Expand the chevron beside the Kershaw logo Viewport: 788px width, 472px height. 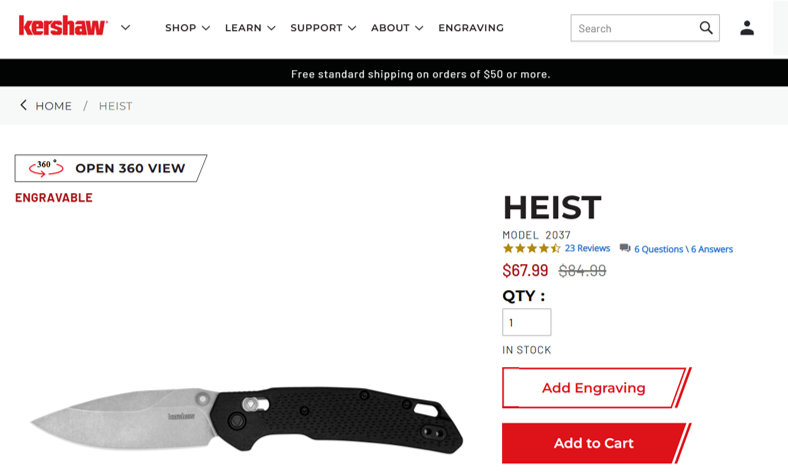click(126, 28)
